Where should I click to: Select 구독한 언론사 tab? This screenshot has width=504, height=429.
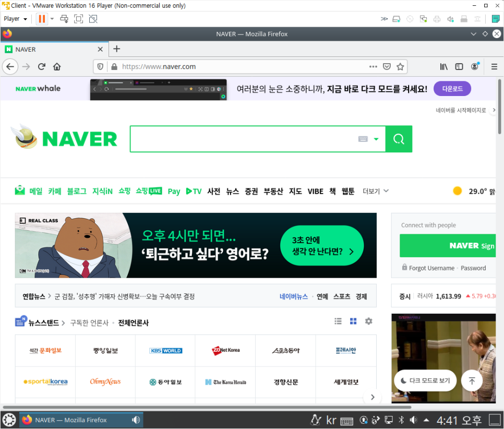(89, 323)
